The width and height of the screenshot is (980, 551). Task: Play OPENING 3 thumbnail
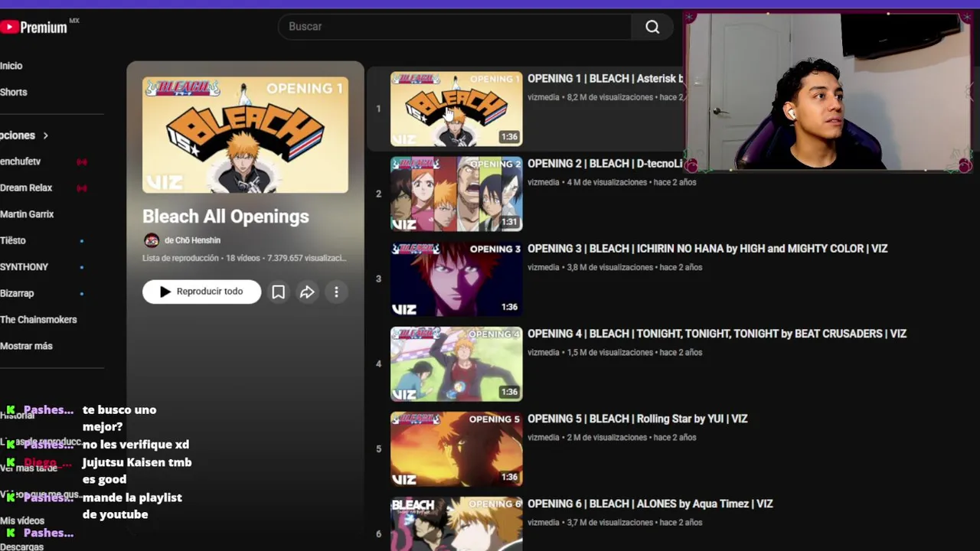coord(456,279)
